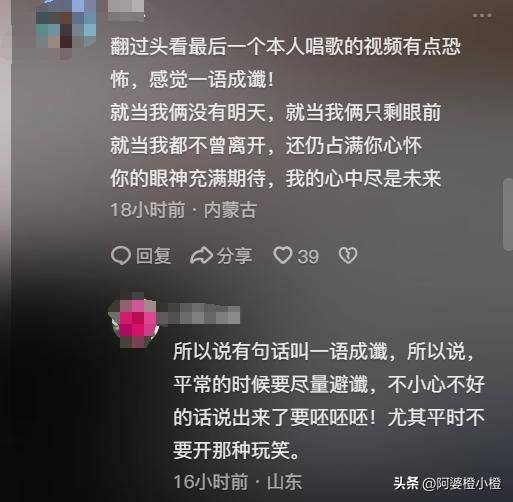Open the blurred username of the replier
The height and width of the screenshot is (502, 513).
[x=199, y=314]
